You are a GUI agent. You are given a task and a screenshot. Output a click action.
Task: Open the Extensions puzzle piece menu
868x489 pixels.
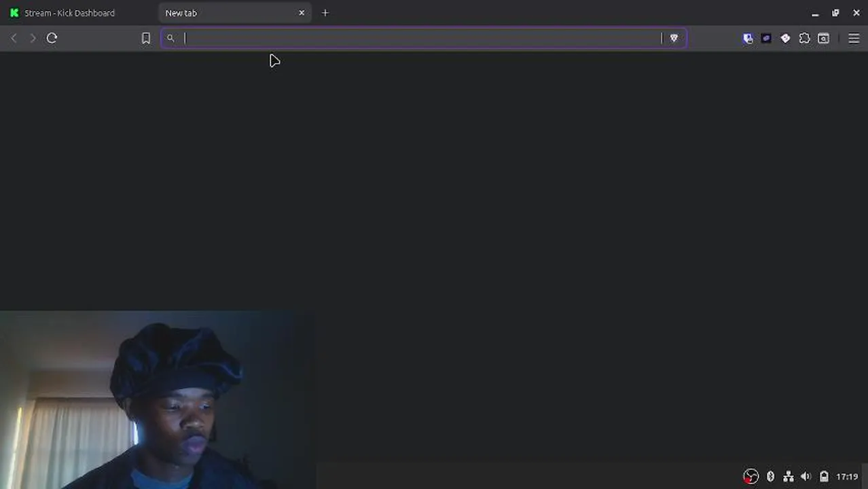tap(804, 39)
